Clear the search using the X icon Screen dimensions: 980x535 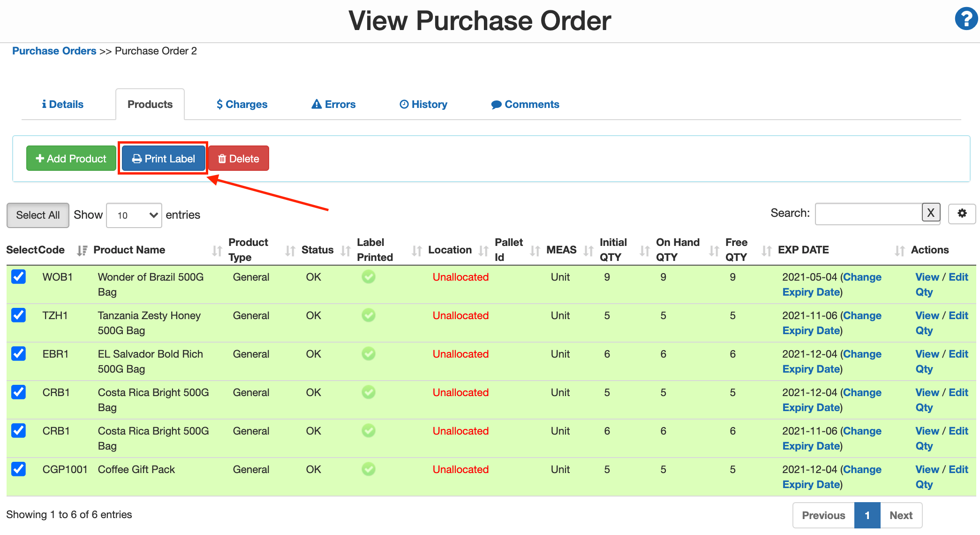931,213
